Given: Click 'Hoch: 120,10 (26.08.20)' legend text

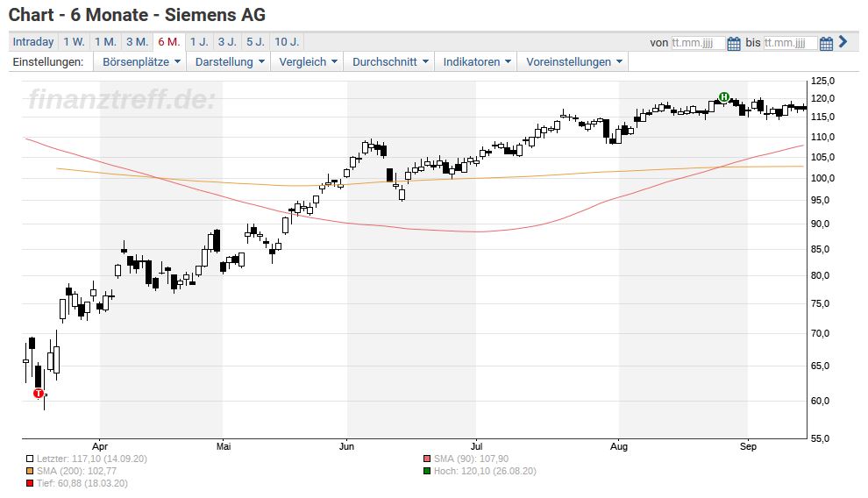Looking at the screenshot, I should tap(485, 471).
